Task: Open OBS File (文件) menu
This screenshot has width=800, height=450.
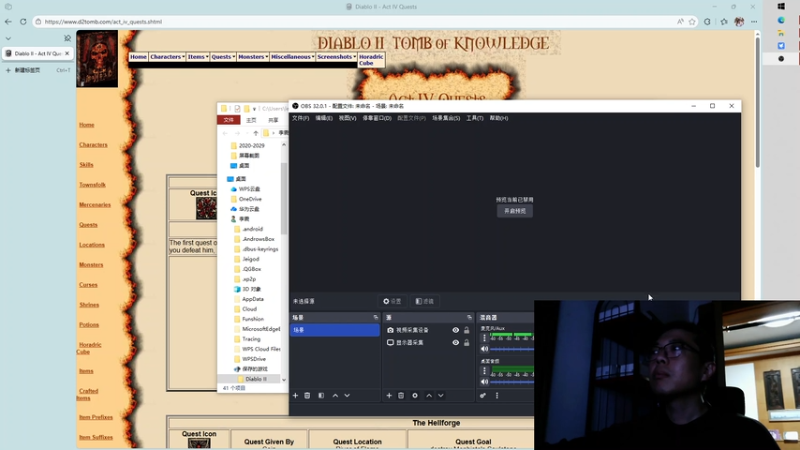Action: tap(300, 118)
